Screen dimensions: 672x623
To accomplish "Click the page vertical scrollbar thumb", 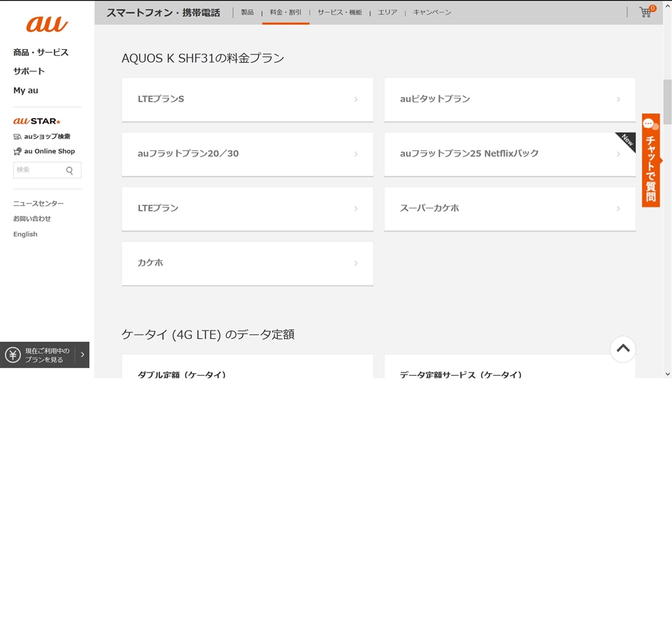I will pos(667,102).
